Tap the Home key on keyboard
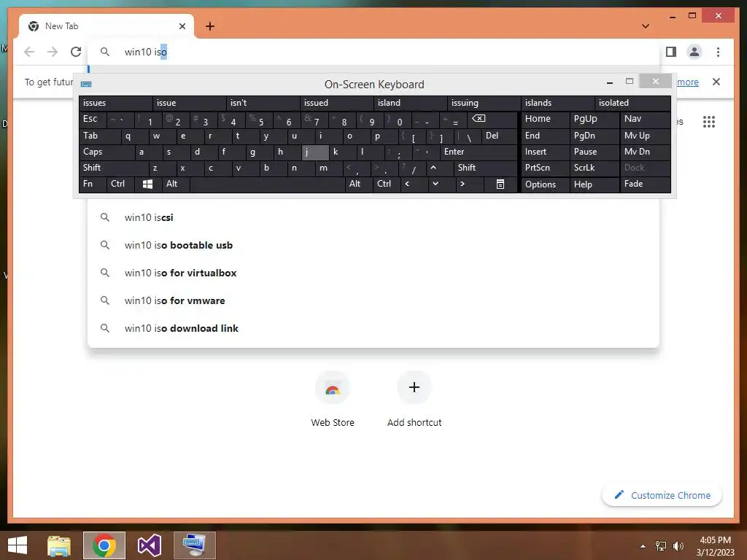 545,119
